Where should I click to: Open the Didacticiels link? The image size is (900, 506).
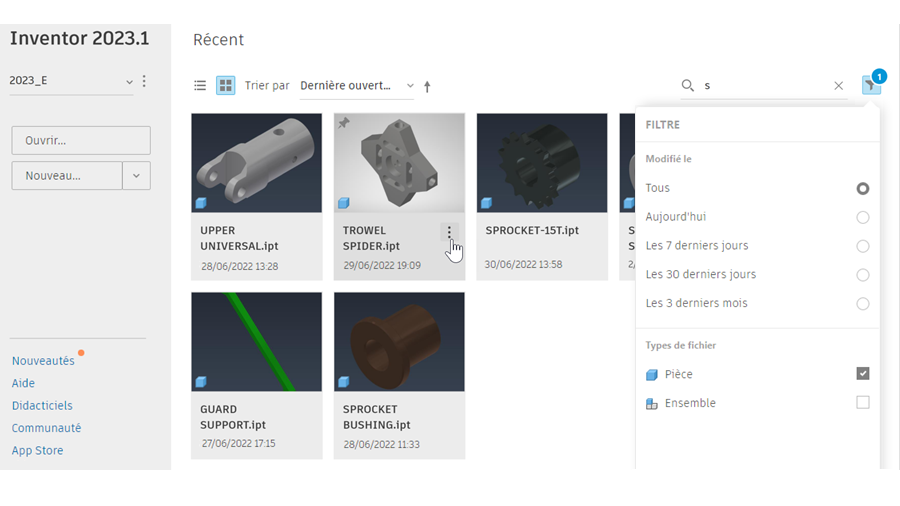[42, 406]
